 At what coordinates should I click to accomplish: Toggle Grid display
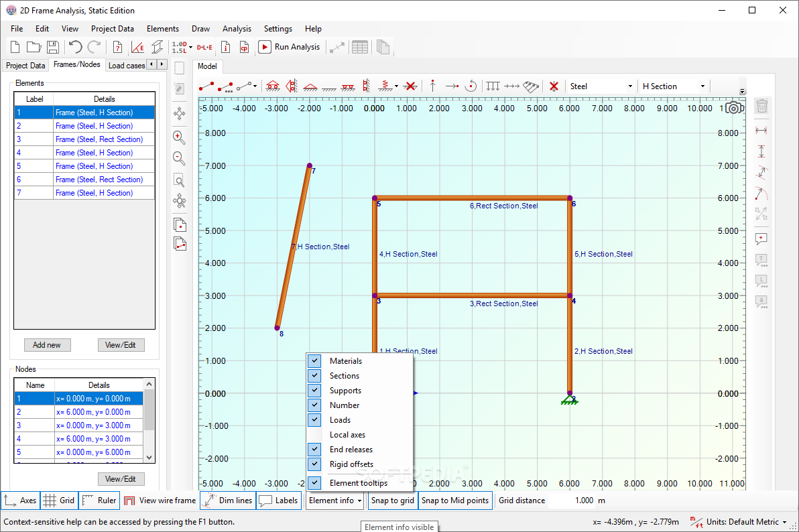point(59,501)
